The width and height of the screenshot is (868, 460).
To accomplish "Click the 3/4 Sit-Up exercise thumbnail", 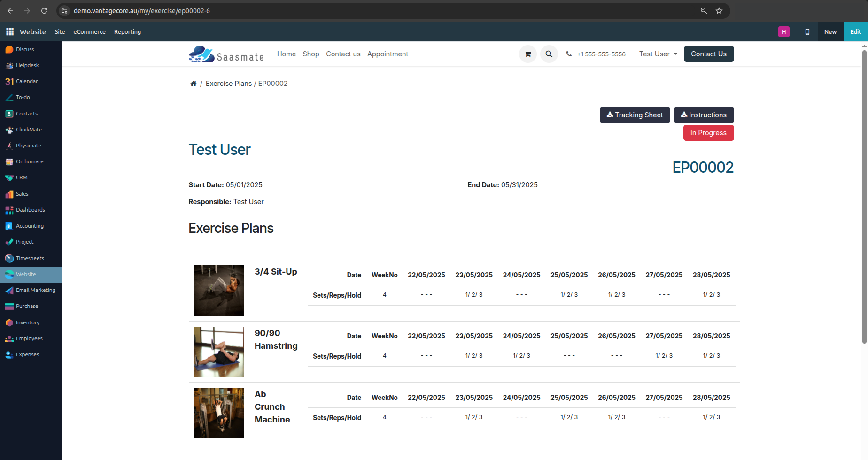I will pyautogui.click(x=219, y=291).
